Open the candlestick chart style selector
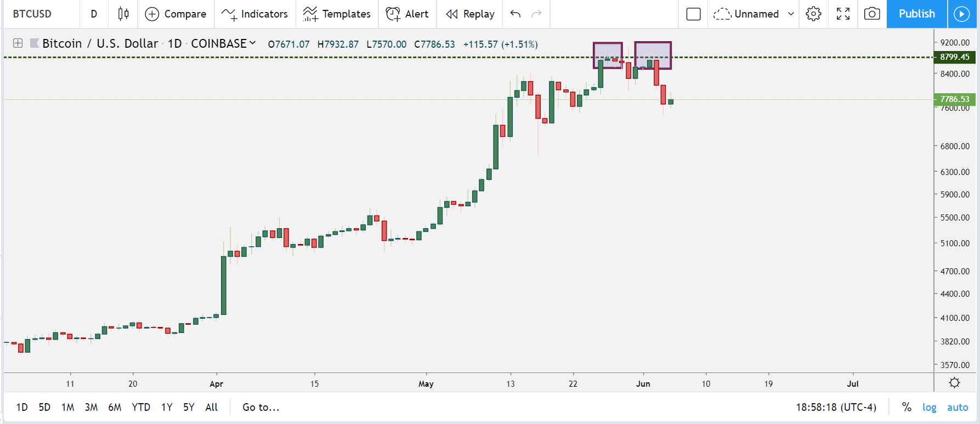980x424 pixels. click(123, 14)
